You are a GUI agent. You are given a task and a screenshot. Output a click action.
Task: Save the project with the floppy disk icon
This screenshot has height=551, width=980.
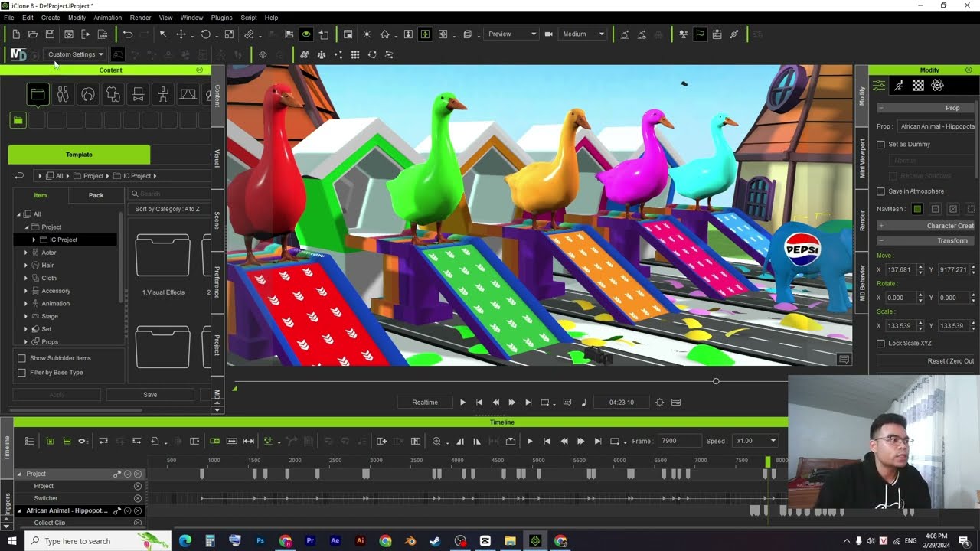50,34
